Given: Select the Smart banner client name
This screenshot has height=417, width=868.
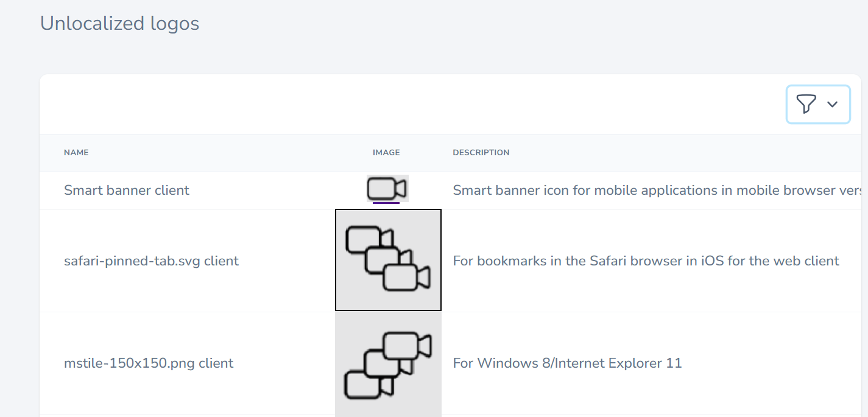Looking at the screenshot, I should pos(127,191).
